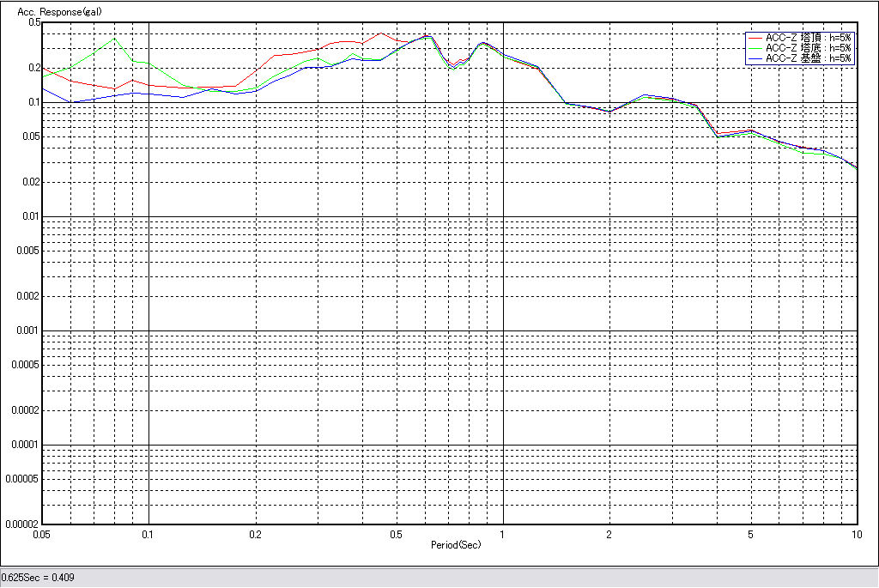Screen dimensions: 879x588
Task: Click the status bar reading 0.625Sec = 0.409
Action: (x=39, y=578)
